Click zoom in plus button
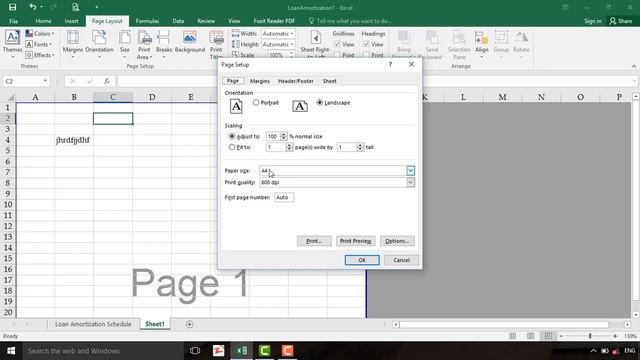Viewport: 640px width, 360px height. [615, 336]
